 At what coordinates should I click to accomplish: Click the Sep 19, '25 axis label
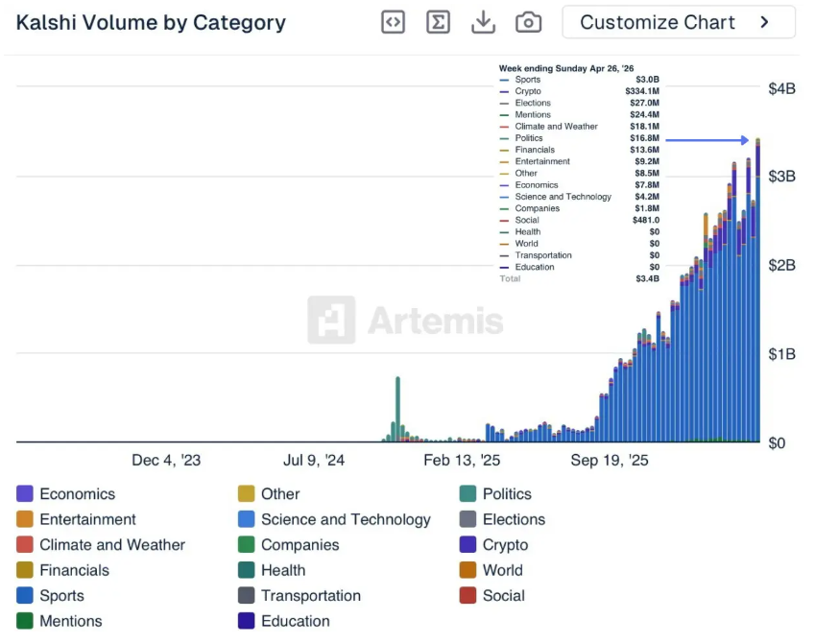(x=610, y=461)
